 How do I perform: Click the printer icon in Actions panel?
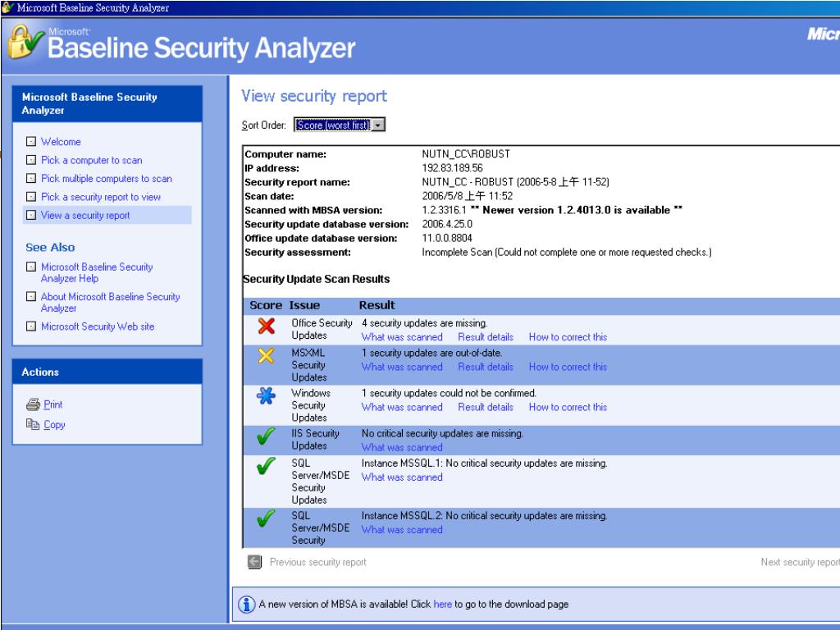[33, 404]
